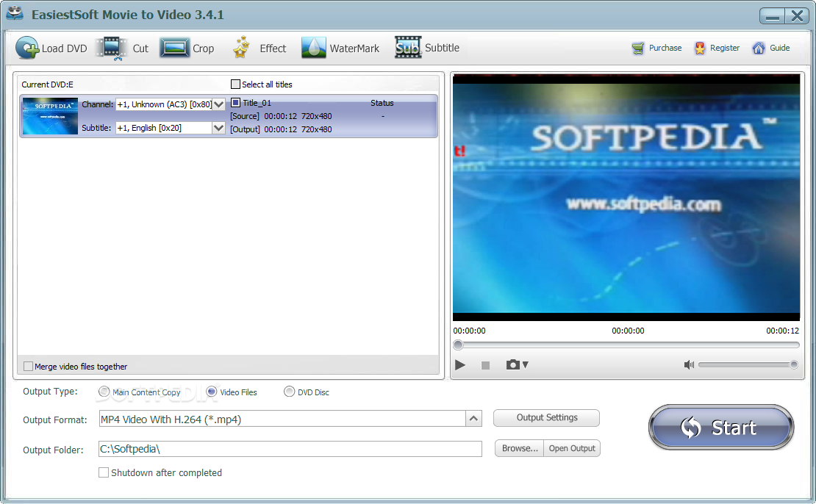
Task: Select the Softpedia DVD title thumbnail
Action: pos(50,116)
